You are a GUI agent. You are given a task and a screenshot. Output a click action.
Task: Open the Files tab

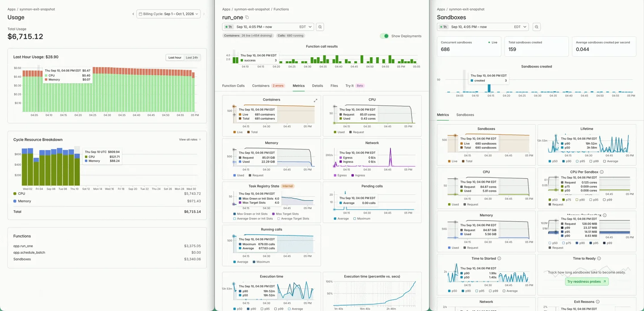point(334,85)
